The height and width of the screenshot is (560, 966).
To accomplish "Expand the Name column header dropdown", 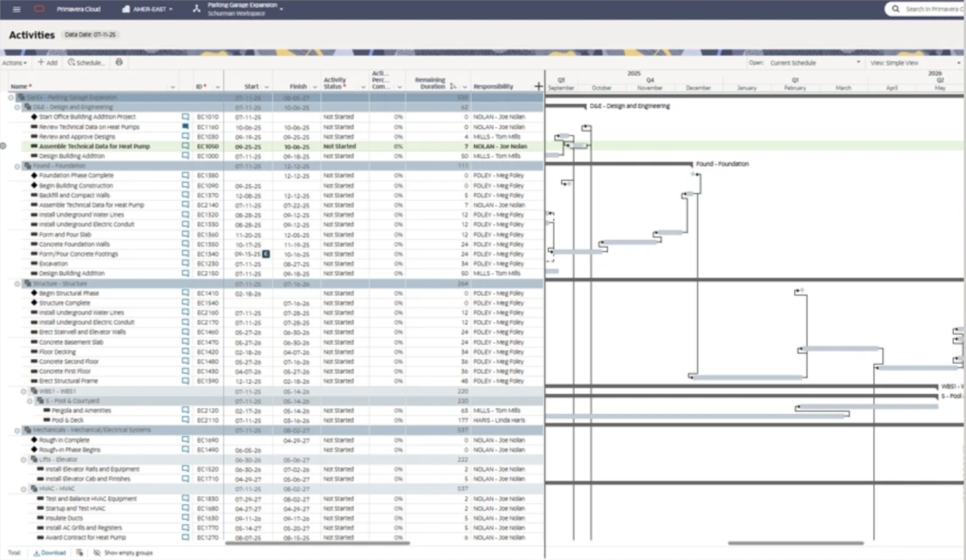I will click(x=173, y=87).
